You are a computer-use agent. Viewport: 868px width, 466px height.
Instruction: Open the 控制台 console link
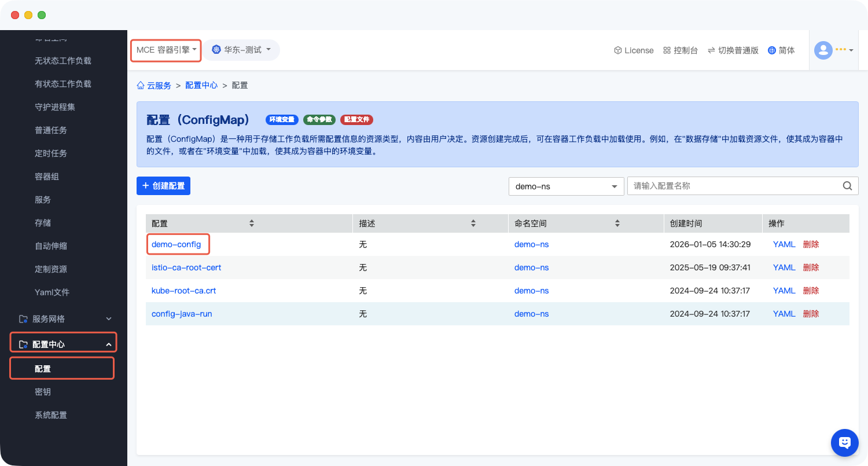[x=681, y=50]
